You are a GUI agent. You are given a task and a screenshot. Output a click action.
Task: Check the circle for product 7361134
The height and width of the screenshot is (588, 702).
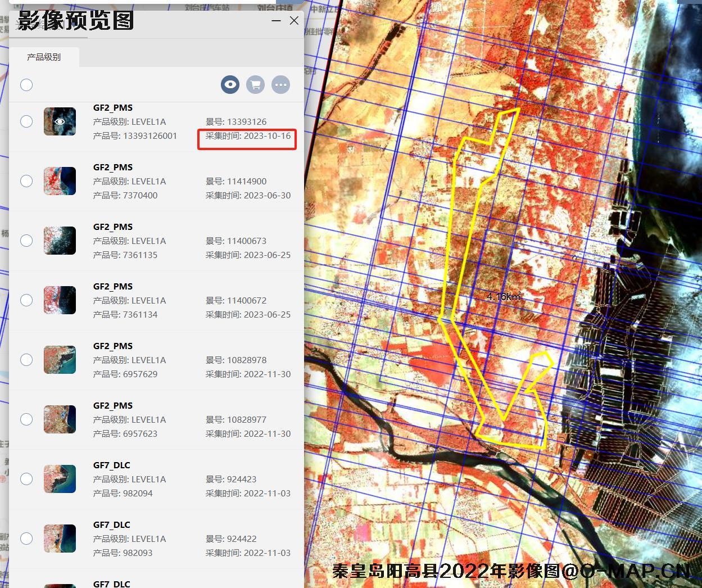tap(26, 300)
